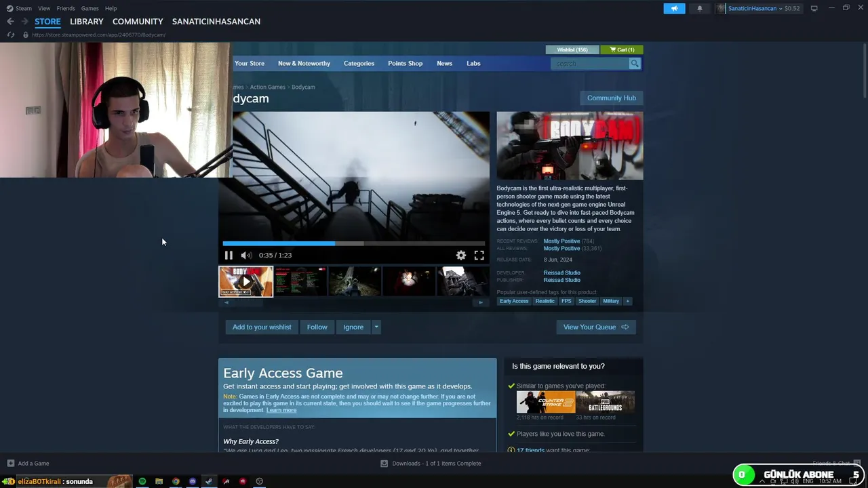Open the Games menu

[x=90, y=8]
